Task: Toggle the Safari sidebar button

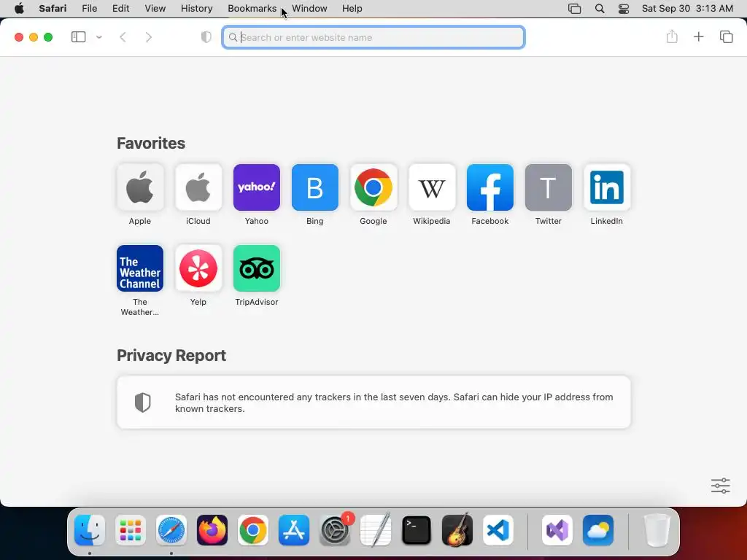Action: pos(78,37)
